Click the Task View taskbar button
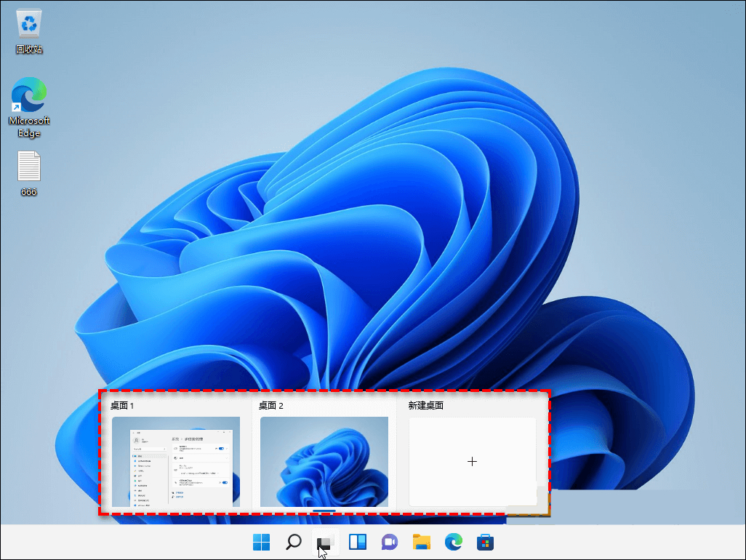This screenshot has width=746, height=560. tap(325, 542)
